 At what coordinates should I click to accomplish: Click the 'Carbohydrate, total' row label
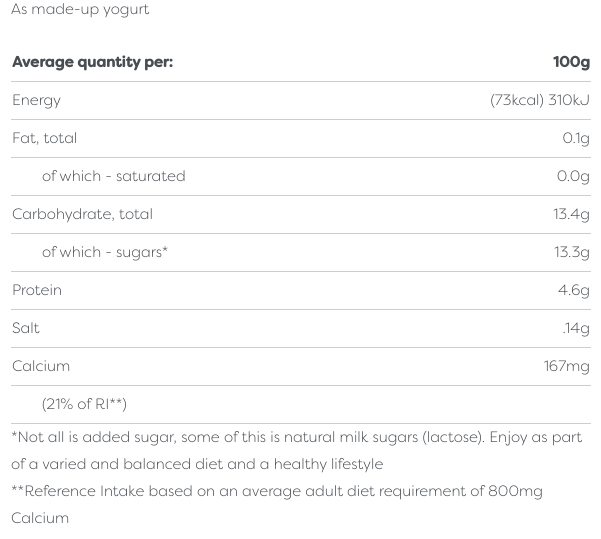tap(82, 214)
